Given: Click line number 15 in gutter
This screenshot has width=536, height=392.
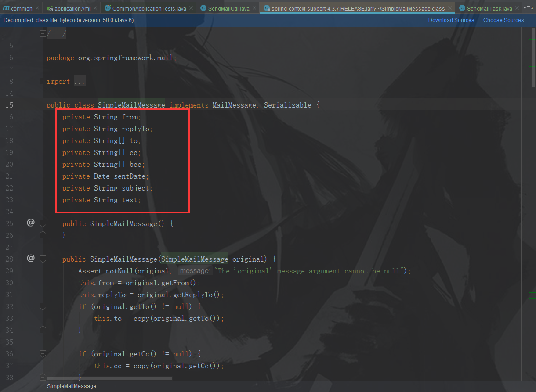Looking at the screenshot, I should click(x=9, y=105).
